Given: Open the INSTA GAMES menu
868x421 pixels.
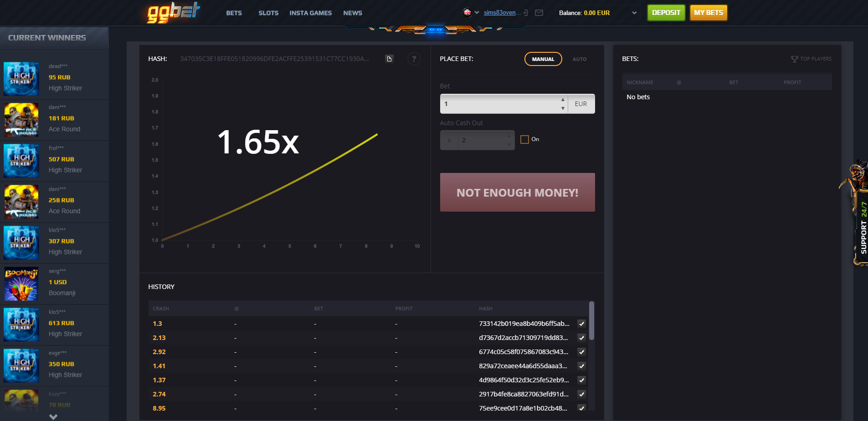Looking at the screenshot, I should [x=310, y=13].
